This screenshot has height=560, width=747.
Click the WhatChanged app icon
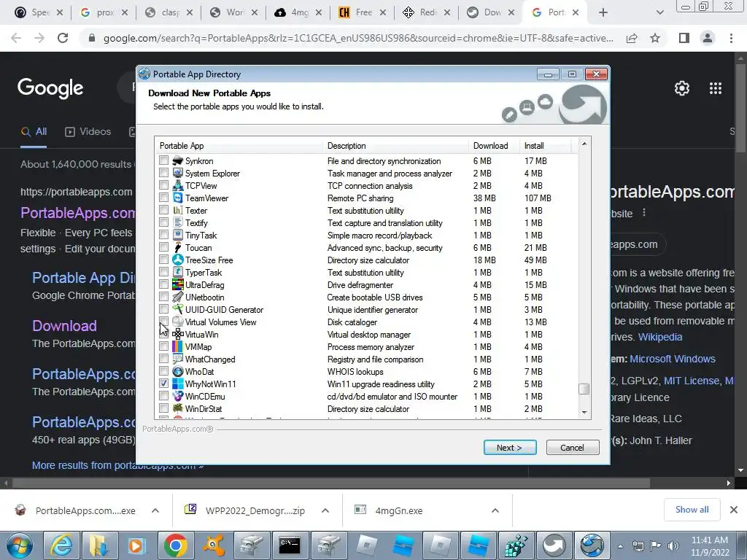[178, 359]
